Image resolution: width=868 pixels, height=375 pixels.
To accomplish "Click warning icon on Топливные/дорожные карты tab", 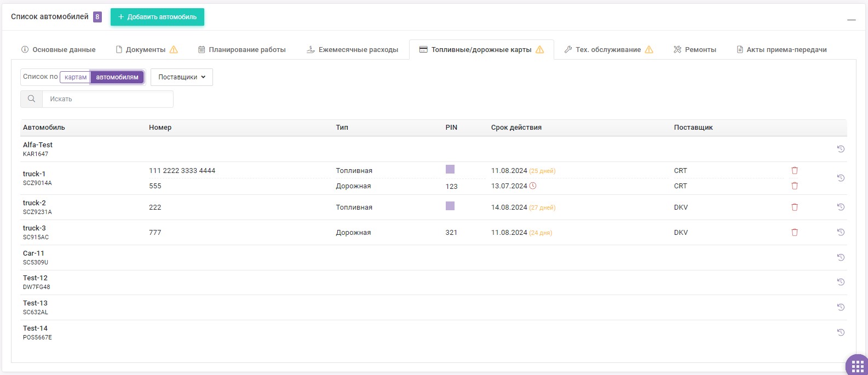I will [x=539, y=49].
